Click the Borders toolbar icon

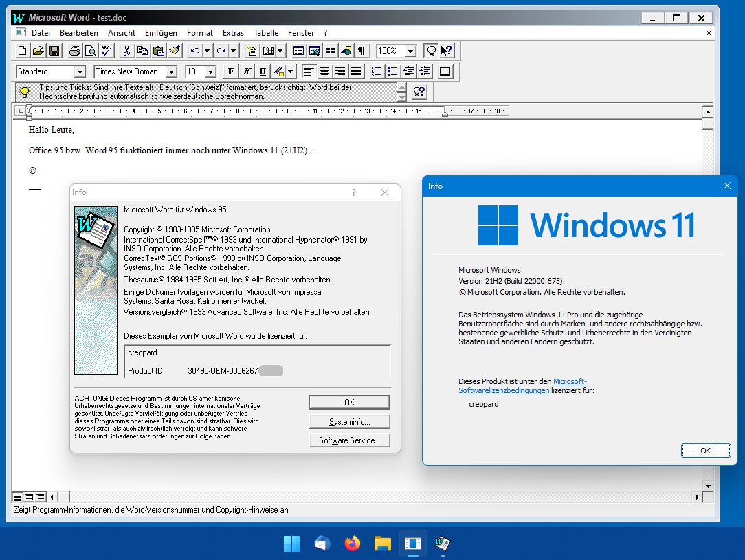point(445,71)
